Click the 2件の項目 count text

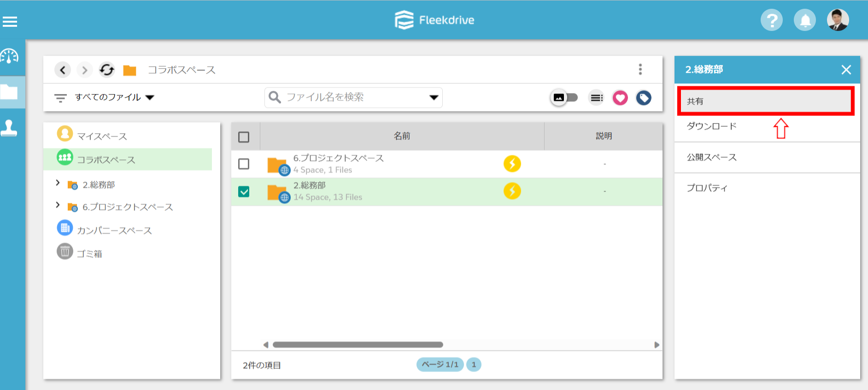tap(262, 365)
